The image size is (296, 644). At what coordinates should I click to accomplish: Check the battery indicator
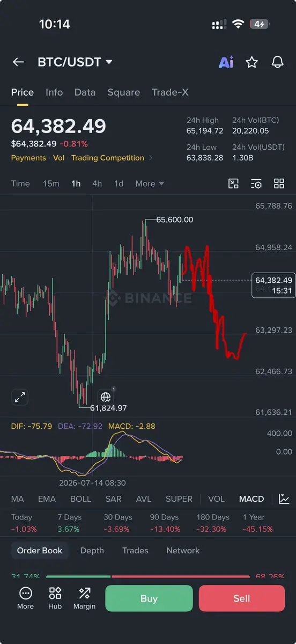click(260, 24)
